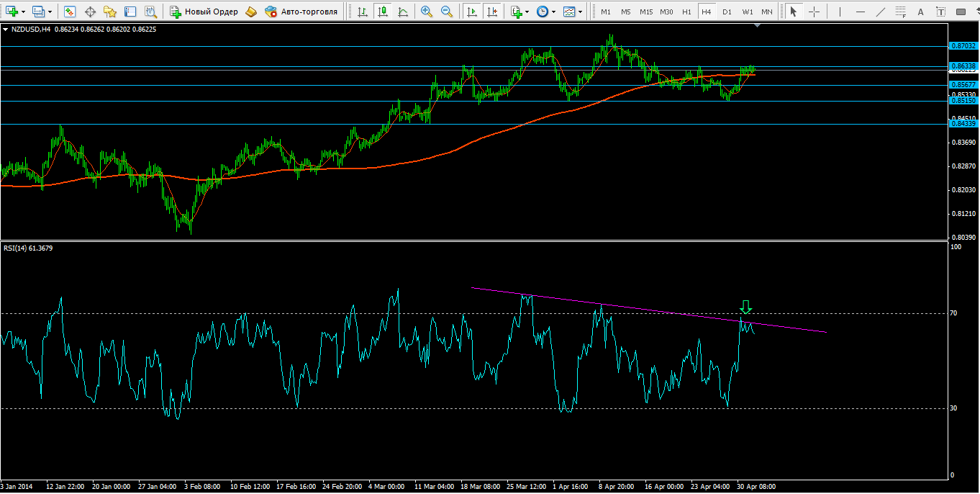Viewport: 980px width, 494px height.
Task: Open the Periods clock icon
Action: pyautogui.click(x=543, y=12)
